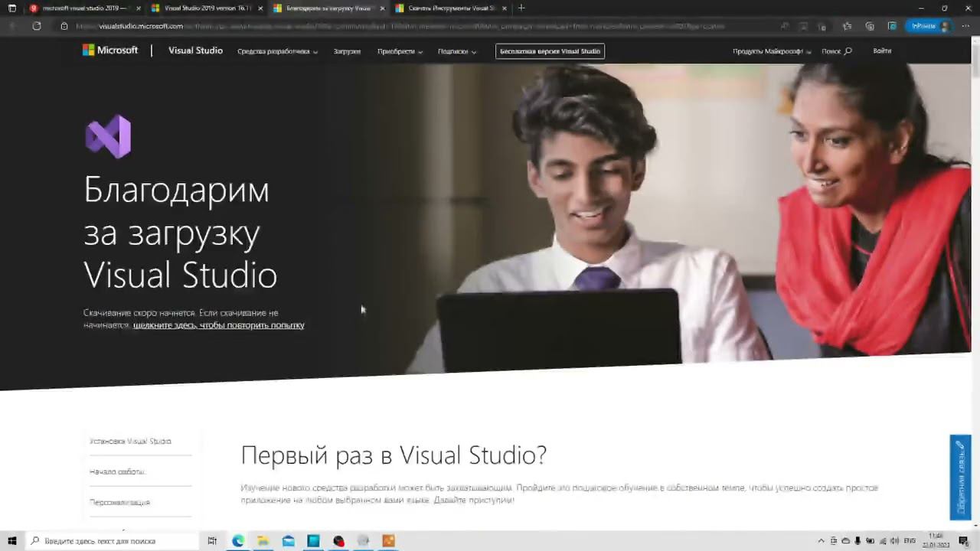Open the orange app on taskbar
The height and width of the screenshot is (551, 980).
click(x=388, y=541)
